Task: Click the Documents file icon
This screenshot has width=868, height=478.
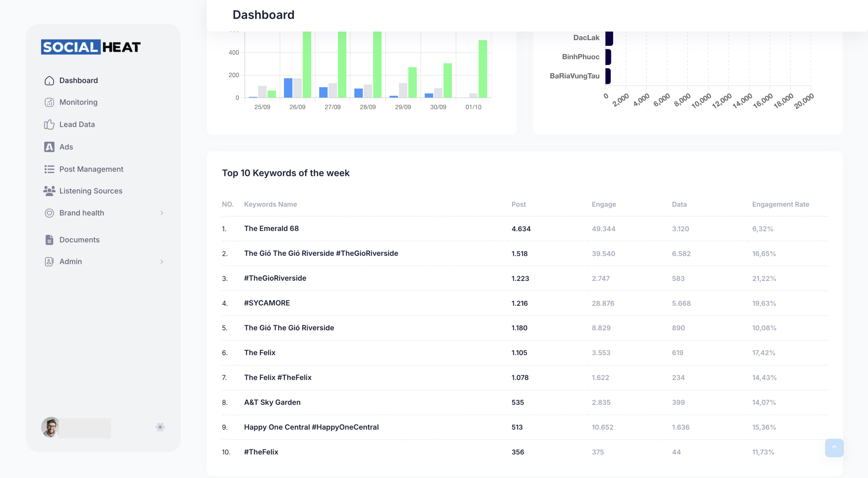Action: (49, 240)
